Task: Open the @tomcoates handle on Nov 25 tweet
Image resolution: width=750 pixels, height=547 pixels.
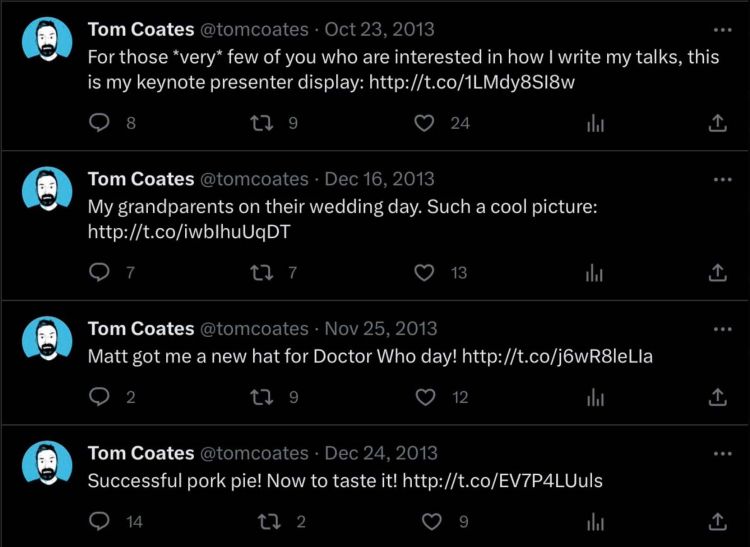Action: click(254, 329)
